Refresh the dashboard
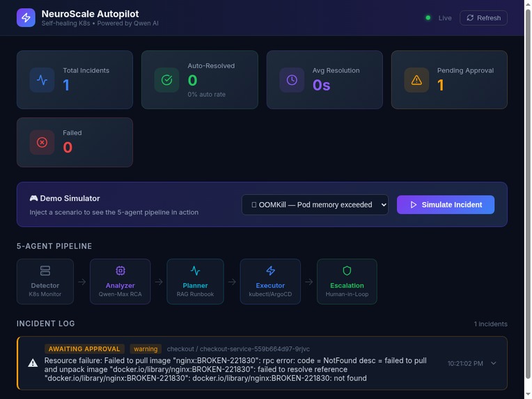The image size is (532, 399). [483, 18]
